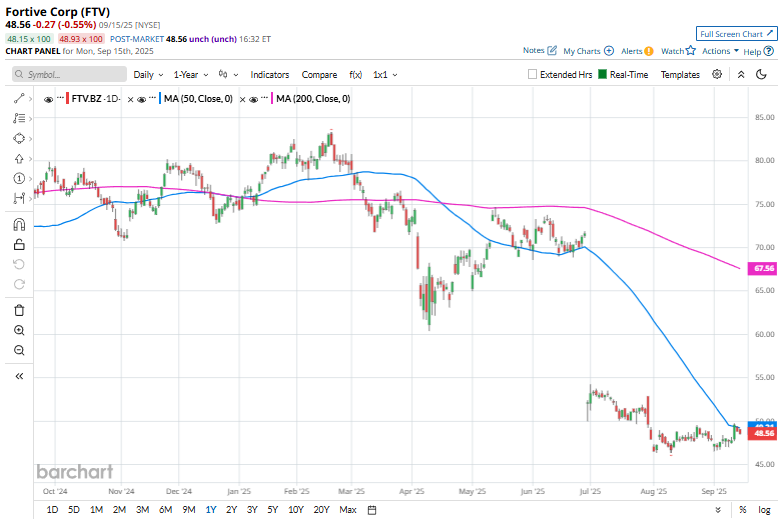Toggle the lock drawings padlock

19,245
